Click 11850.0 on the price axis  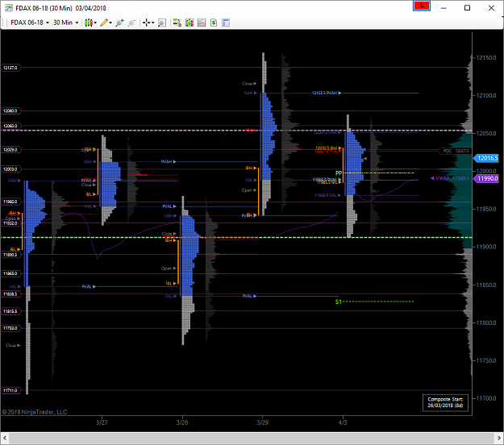point(486,285)
